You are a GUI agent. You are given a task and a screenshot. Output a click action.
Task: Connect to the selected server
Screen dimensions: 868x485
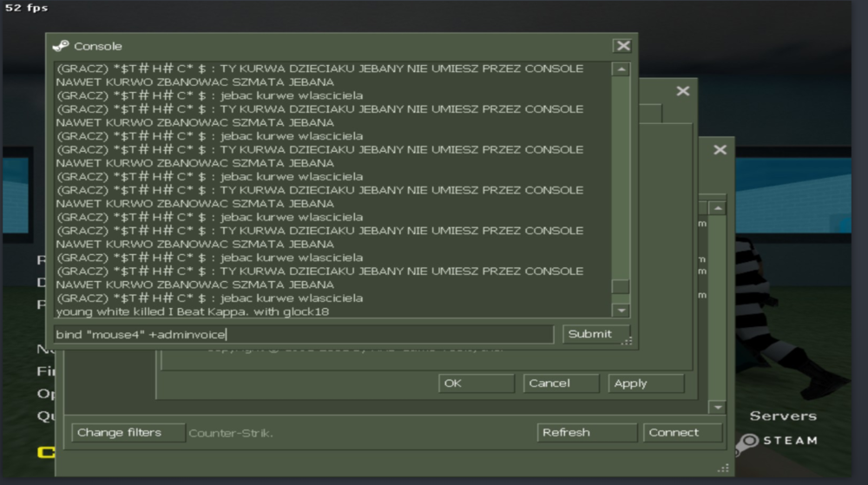point(682,432)
